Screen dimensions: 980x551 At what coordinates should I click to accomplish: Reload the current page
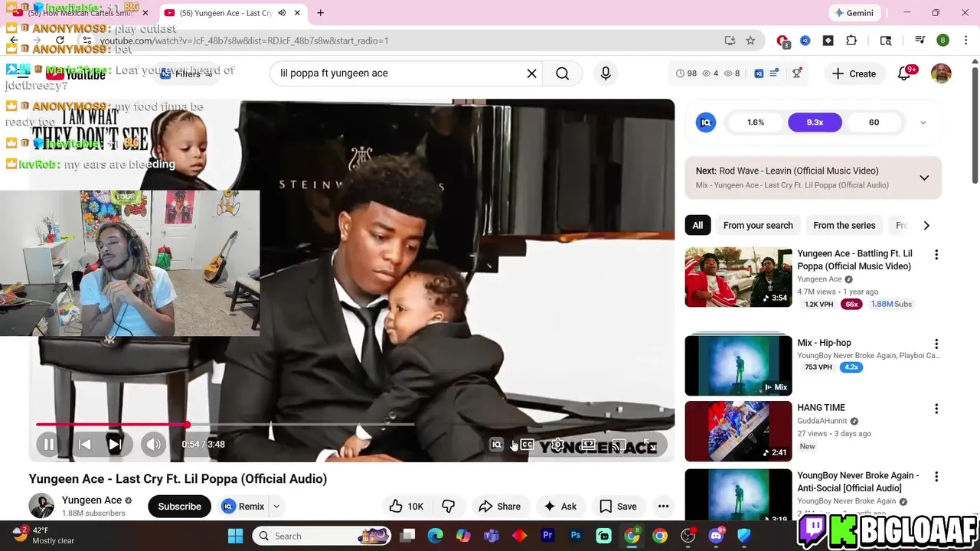click(x=60, y=41)
